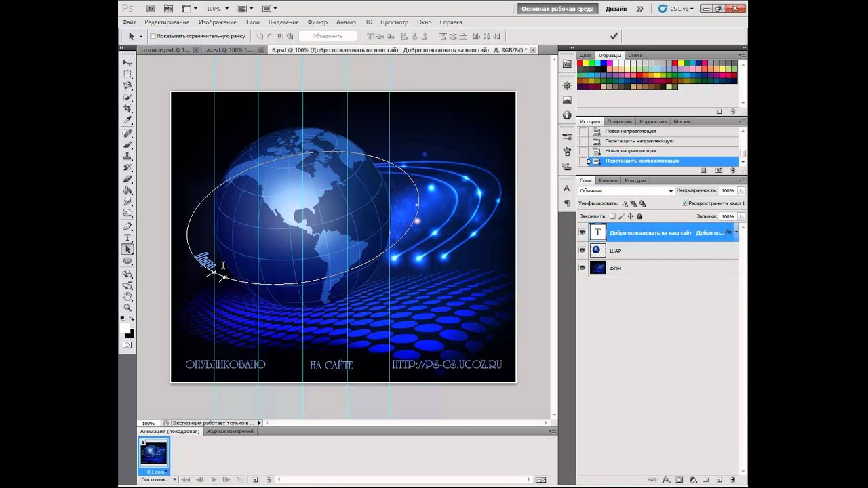Image resolution: width=868 pixels, height=488 pixels.
Task: Open the Изображение menu
Action: click(x=218, y=22)
